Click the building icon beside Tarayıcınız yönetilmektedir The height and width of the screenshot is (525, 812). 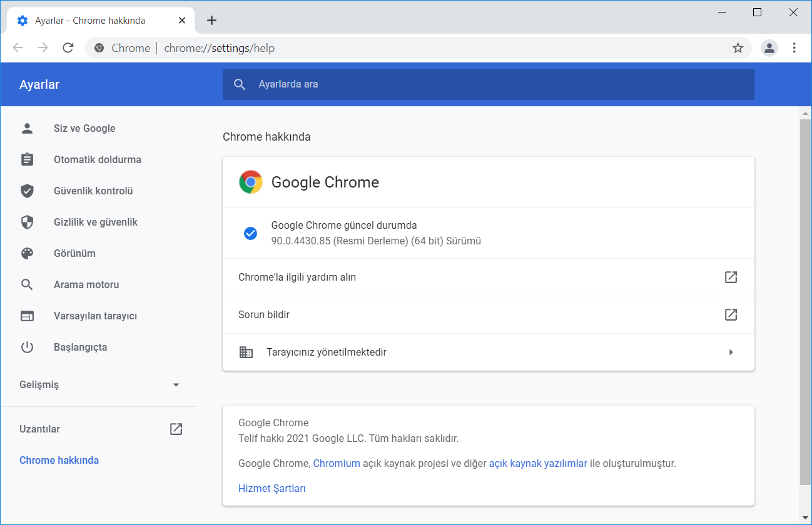tap(246, 352)
